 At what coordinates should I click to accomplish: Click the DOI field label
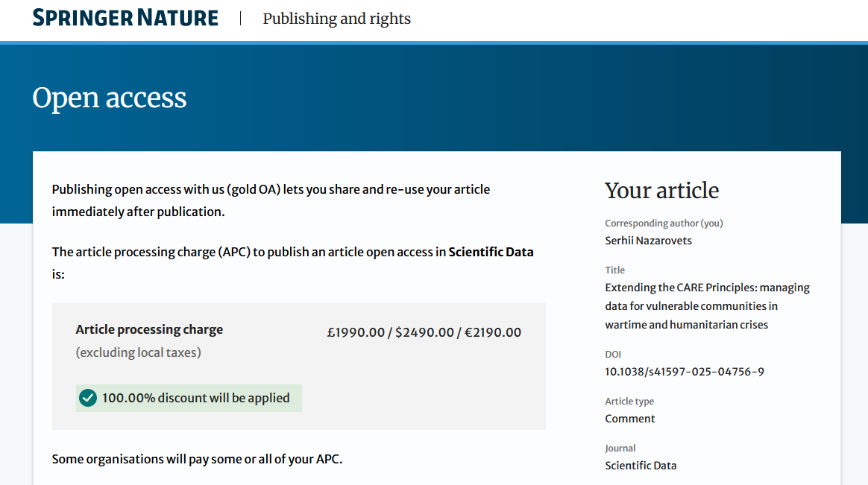613,355
